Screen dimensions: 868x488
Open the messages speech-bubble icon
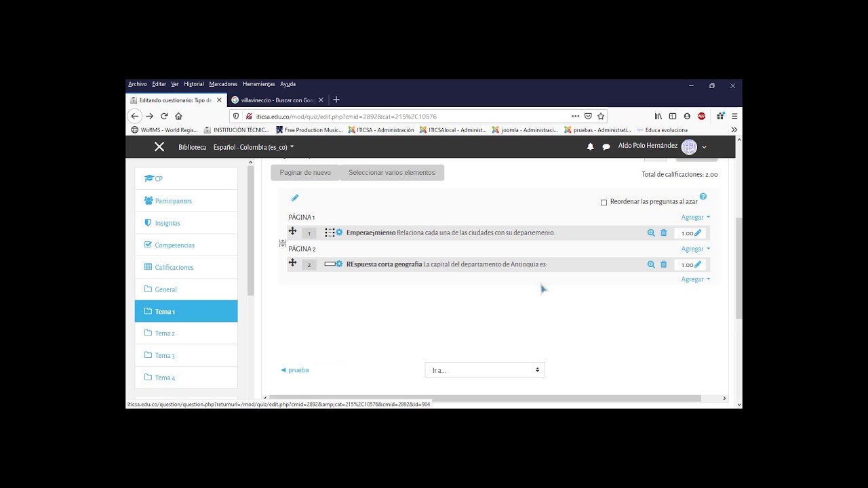606,146
